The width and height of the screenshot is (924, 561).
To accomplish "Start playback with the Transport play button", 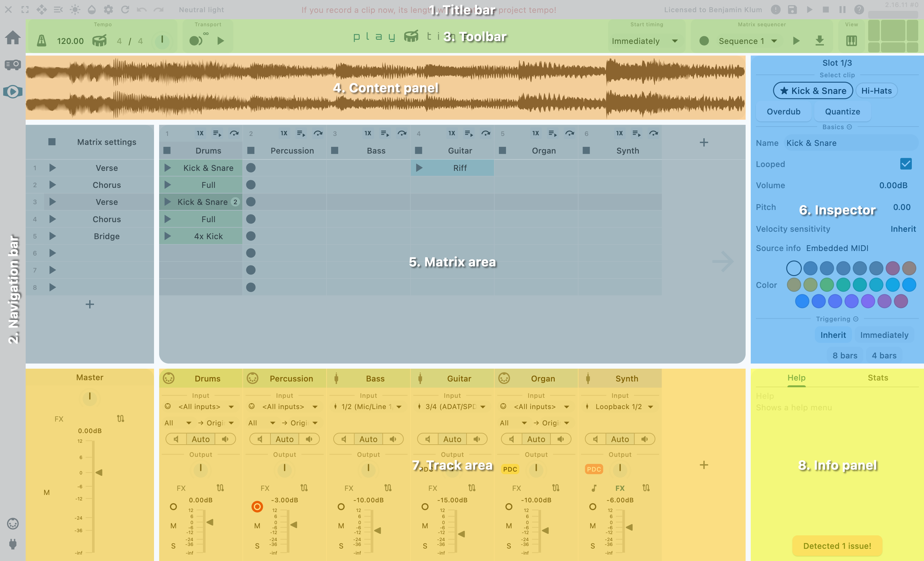I will [x=221, y=40].
